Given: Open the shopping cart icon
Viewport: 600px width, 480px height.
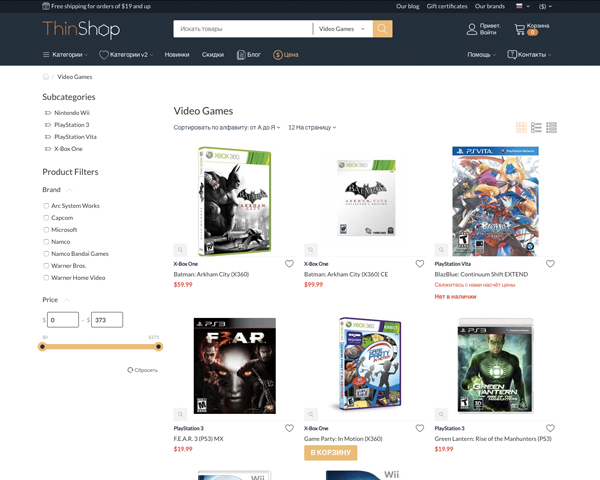Looking at the screenshot, I should coord(520,29).
